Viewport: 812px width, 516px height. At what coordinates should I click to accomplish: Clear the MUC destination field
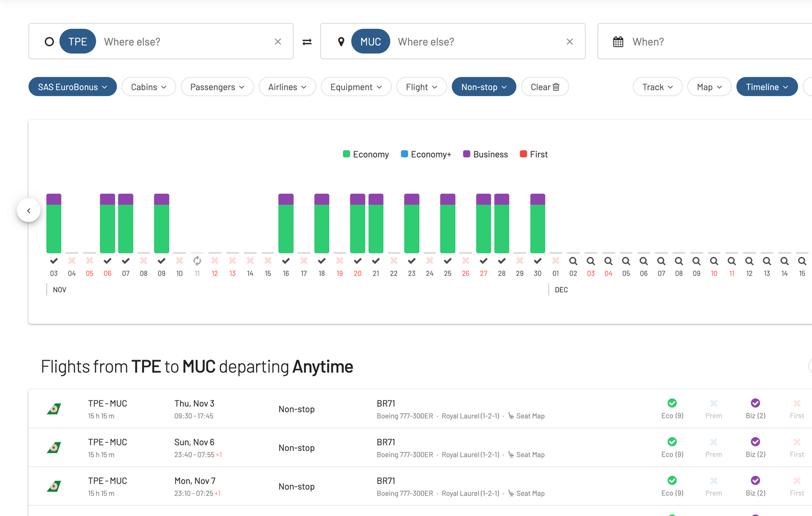pyautogui.click(x=569, y=42)
